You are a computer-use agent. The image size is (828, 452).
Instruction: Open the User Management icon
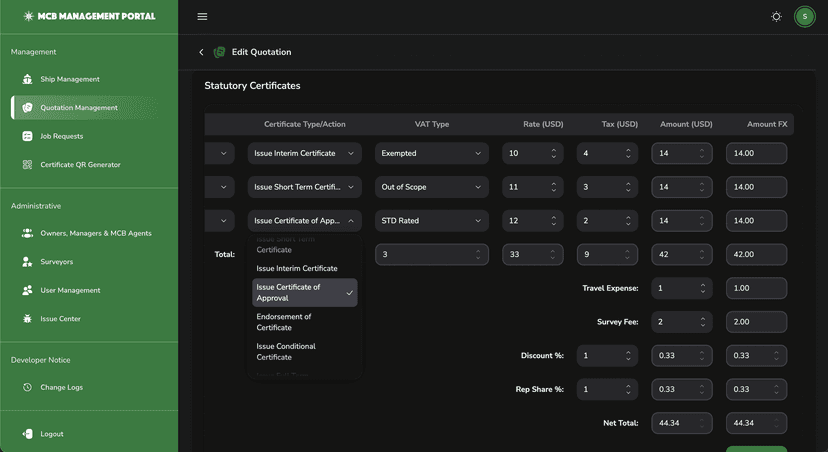[x=27, y=290]
